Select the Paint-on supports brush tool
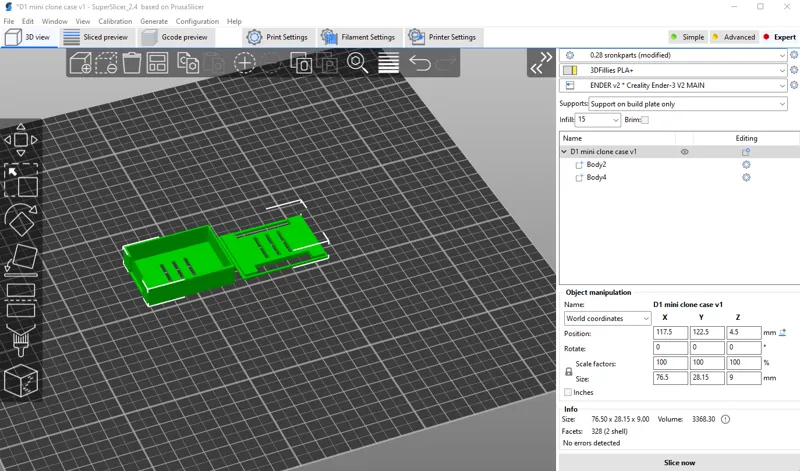Screen dimensions: 800x471 21,340
